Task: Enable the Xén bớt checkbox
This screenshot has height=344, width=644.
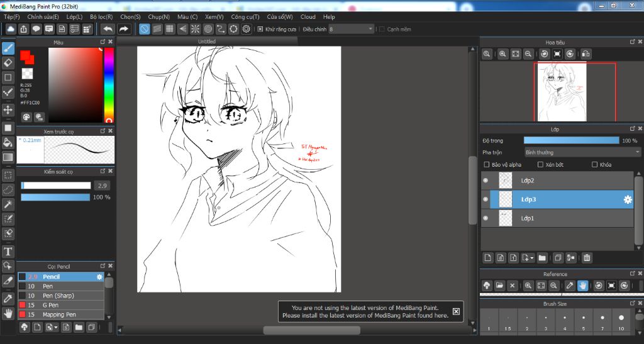Action: coord(540,165)
